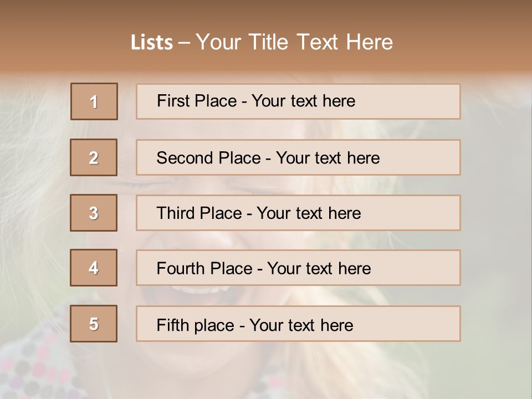Click the Fifth place text bar

pyautogui.click(x=298, y=323)
